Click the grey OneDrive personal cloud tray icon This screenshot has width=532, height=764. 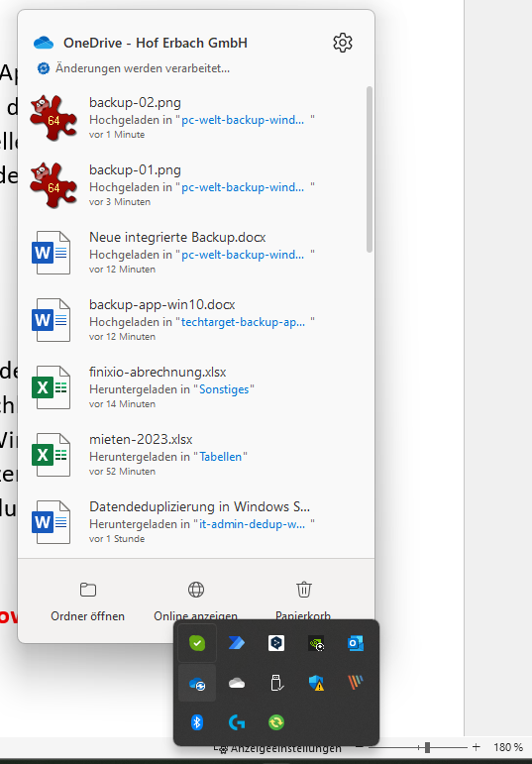237,683
